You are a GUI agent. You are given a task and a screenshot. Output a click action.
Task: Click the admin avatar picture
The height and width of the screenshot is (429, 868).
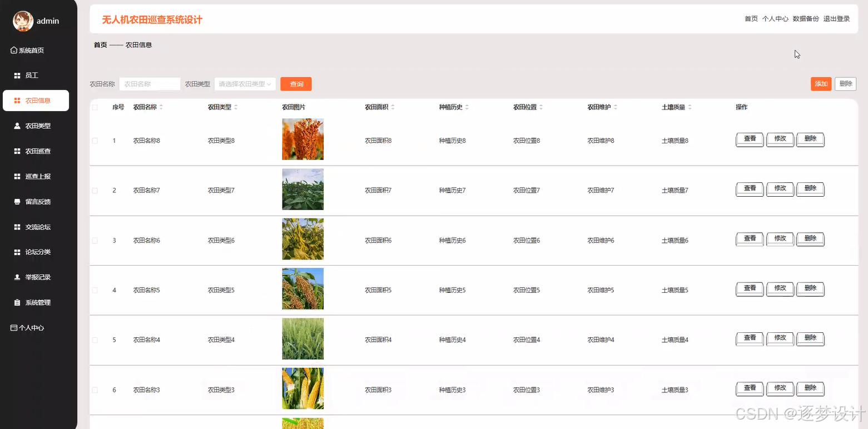pyautogui.click(x=23, y=21)
